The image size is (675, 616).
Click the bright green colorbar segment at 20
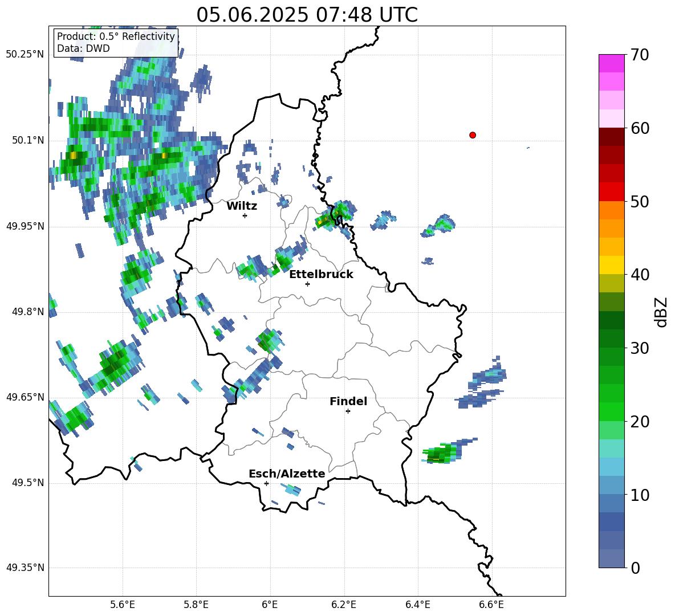[612, 411]
